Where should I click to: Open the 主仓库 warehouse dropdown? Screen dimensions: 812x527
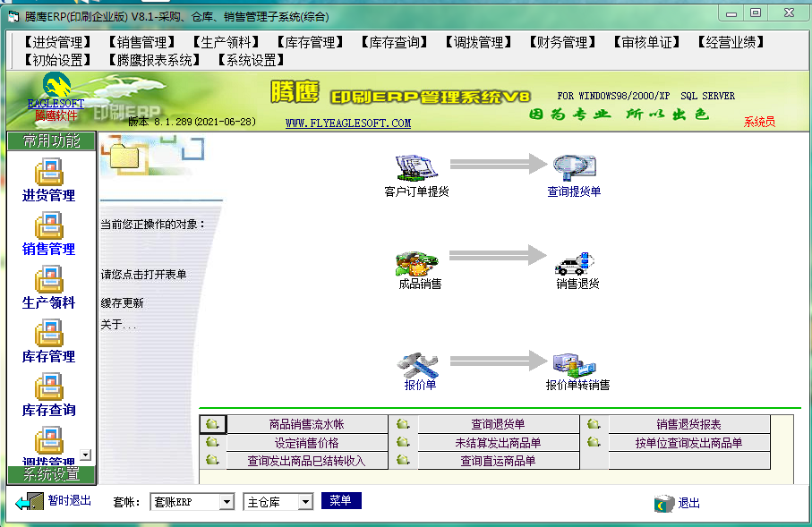coord(305,502)
